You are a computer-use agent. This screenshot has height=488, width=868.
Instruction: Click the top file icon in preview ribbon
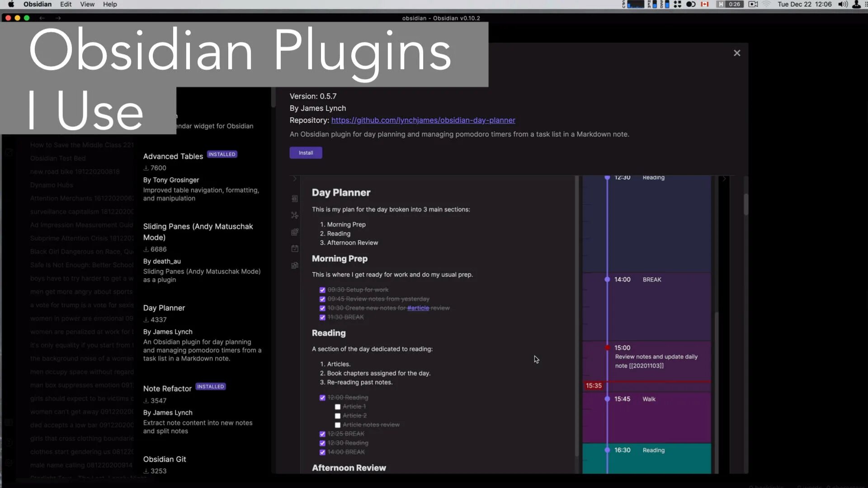[x=294, y=199]
